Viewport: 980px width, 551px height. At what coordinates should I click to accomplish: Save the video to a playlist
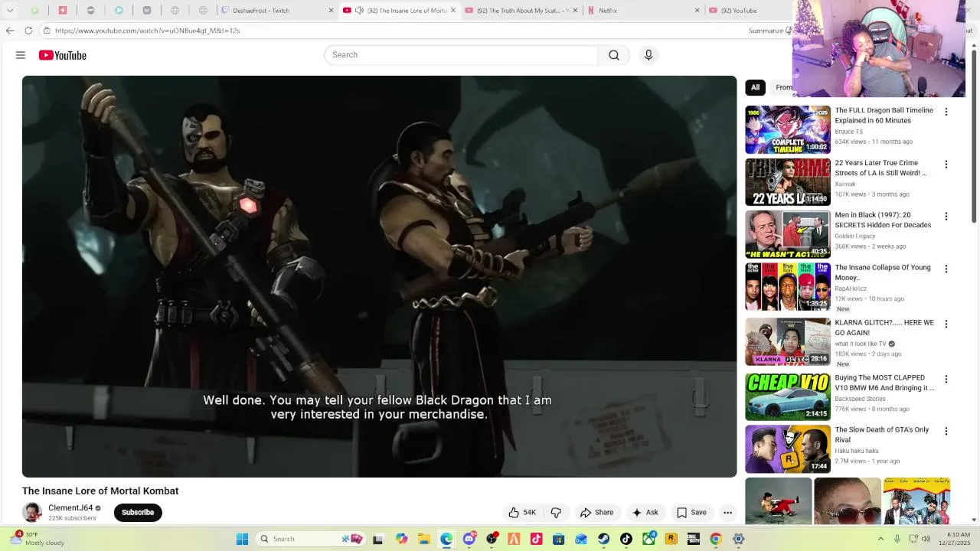coord(691,513)
